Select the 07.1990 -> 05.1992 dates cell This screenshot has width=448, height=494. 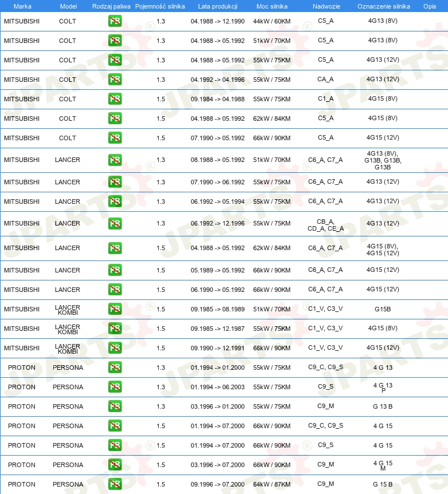(218, 139)
